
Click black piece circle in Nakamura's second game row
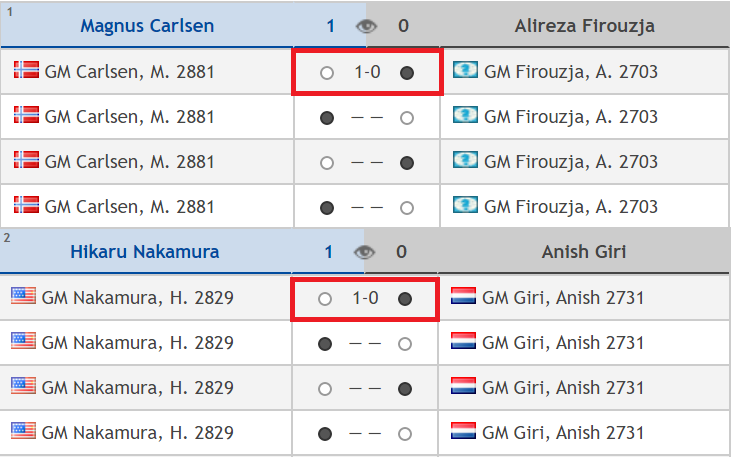click(x=325, y=344)
